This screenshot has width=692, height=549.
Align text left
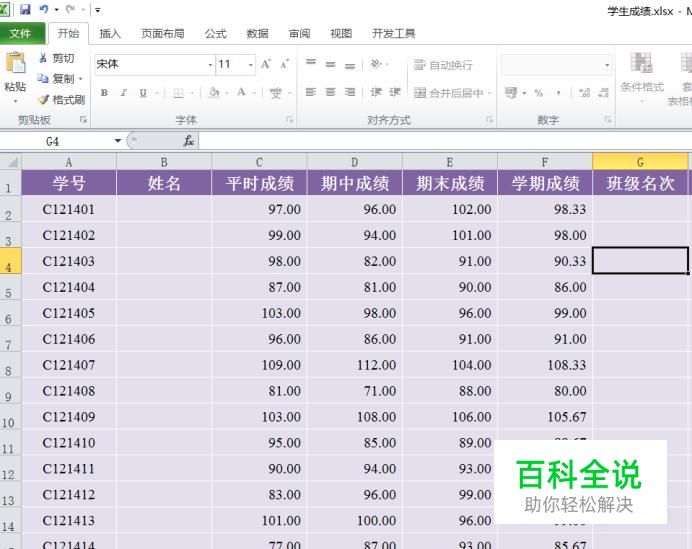[x=311, y=92]
